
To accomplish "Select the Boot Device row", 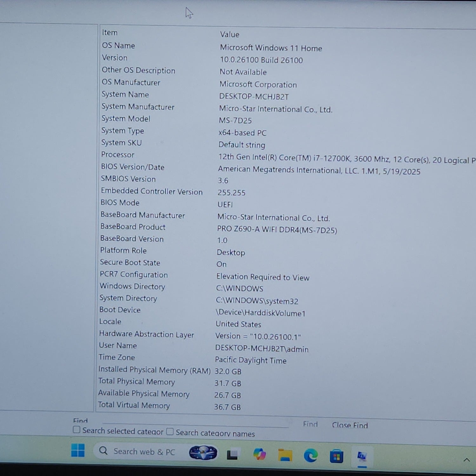I will 120,310.
